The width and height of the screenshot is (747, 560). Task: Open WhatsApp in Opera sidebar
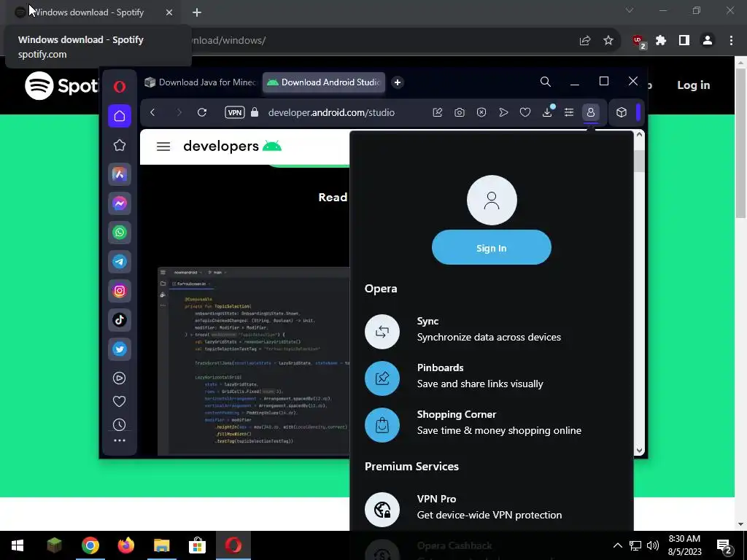coord(120,233)
